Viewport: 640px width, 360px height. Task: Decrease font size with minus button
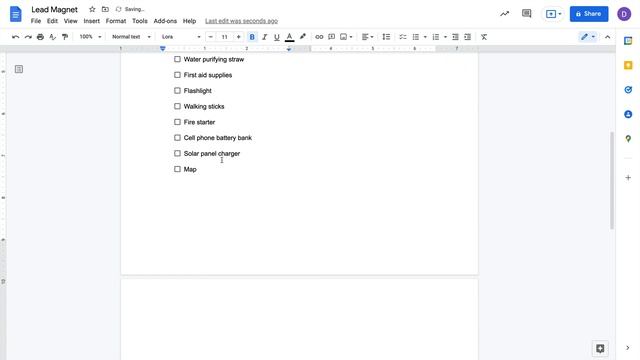[211, 37]
